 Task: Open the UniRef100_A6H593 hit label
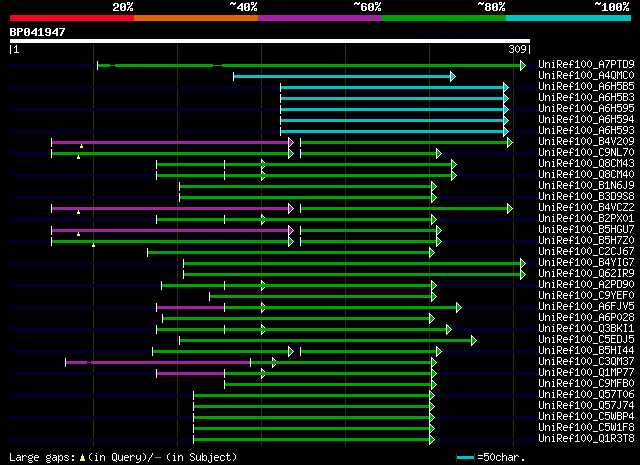(x=586, y=130)
